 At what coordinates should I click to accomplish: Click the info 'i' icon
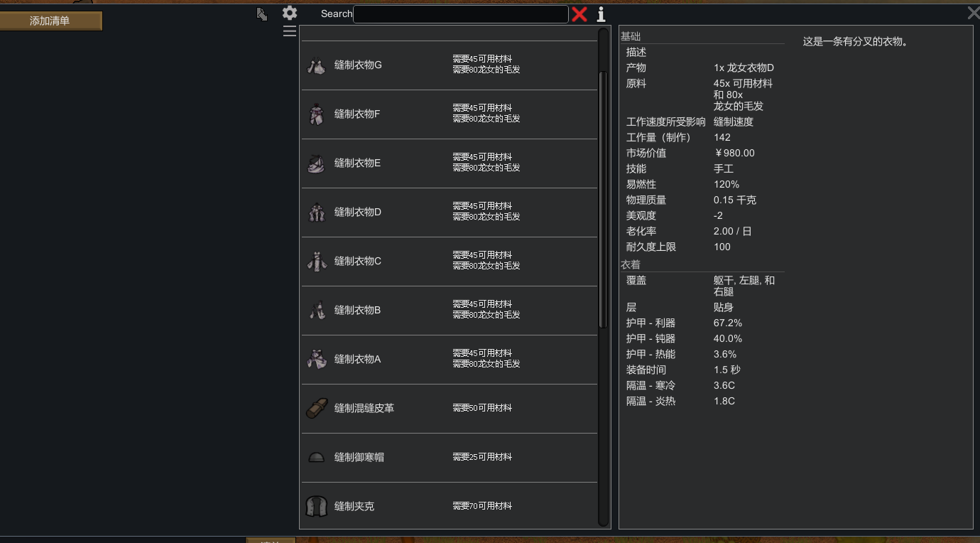(601, 14)
